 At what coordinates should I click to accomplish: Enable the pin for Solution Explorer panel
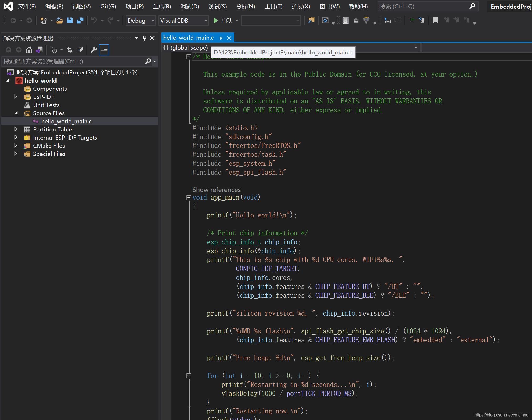tap(144, 38)
